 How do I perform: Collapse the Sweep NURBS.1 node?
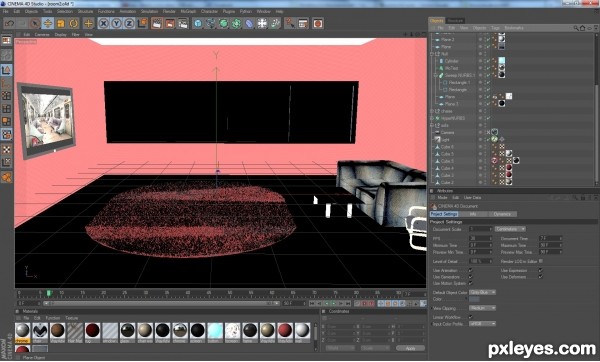click(x=435, y=75)
